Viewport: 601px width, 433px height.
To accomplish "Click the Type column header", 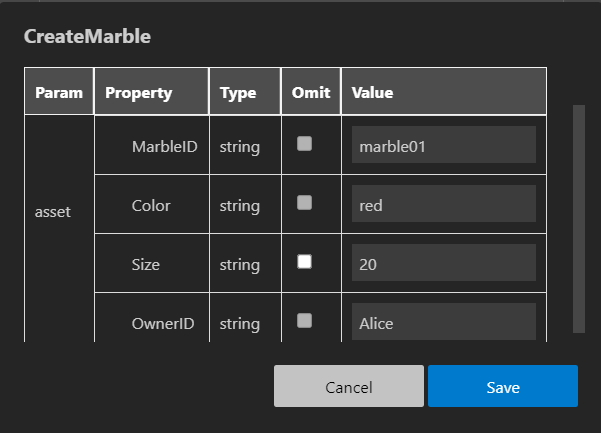I will [x=238, y=93].
